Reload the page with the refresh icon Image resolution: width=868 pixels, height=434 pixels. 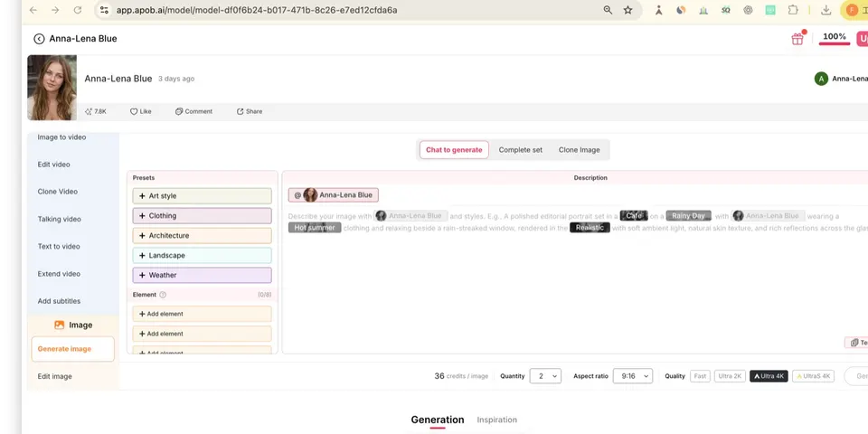click(x=78, y=10)
